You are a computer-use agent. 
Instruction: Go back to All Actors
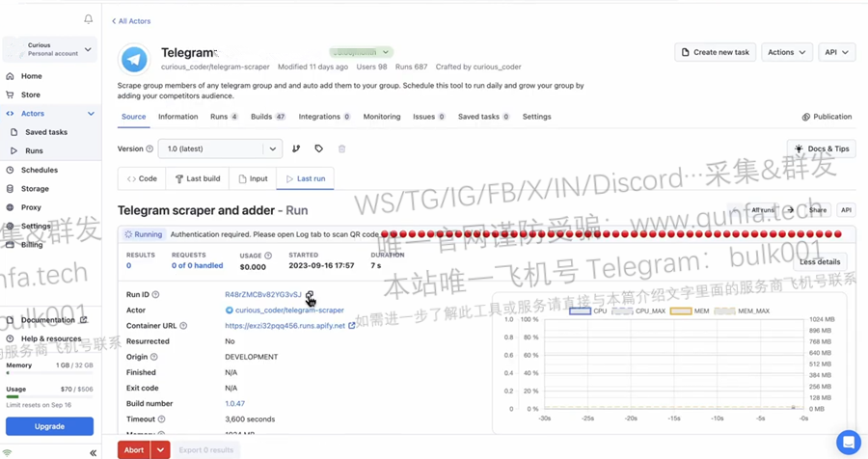[131, 21]
